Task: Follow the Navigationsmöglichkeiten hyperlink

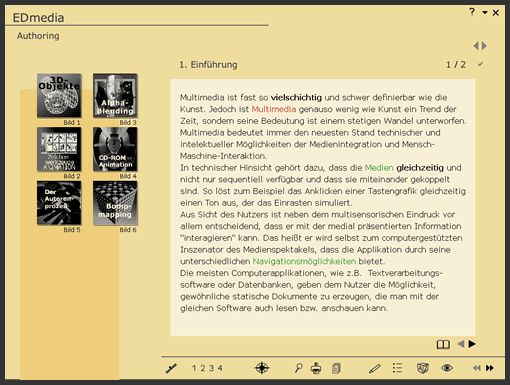Action: click(304, 261)
